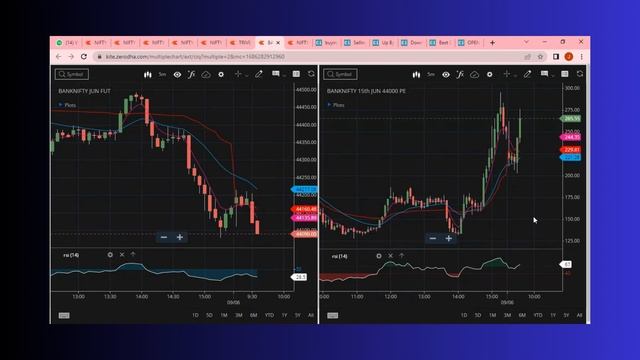Open settings gear in left chart toolbar
Image resolution: width=640 pixels, height=360 pixels.
pos(221,74)
